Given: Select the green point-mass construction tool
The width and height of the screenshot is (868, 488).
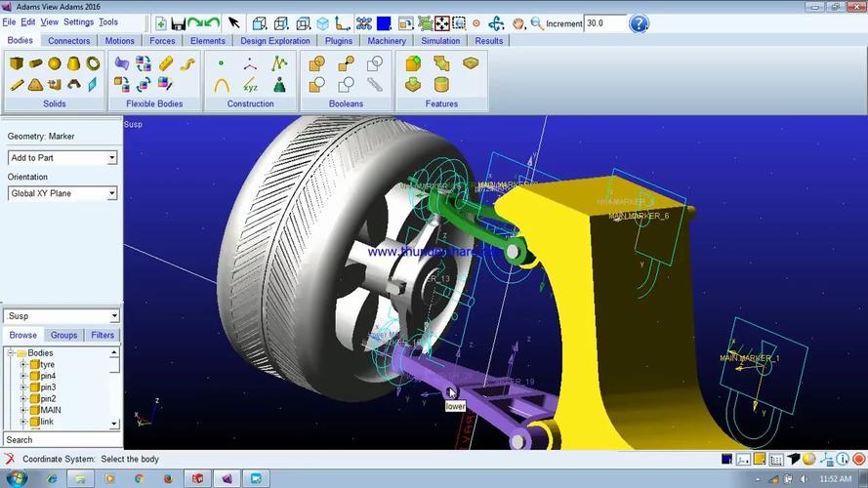Looking at the screenshot, I should pos(279,85).
